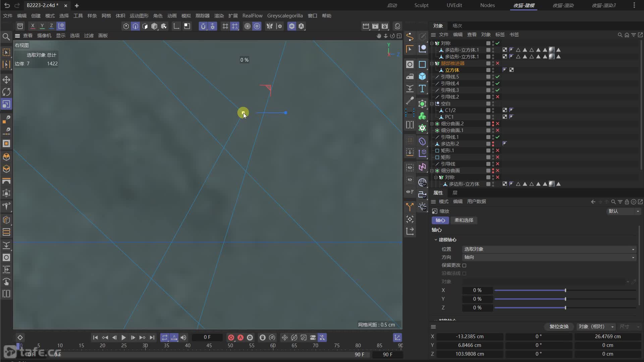644x362 pixels.
Task: Activate the Scale tool icon
Action: (6, 104)
